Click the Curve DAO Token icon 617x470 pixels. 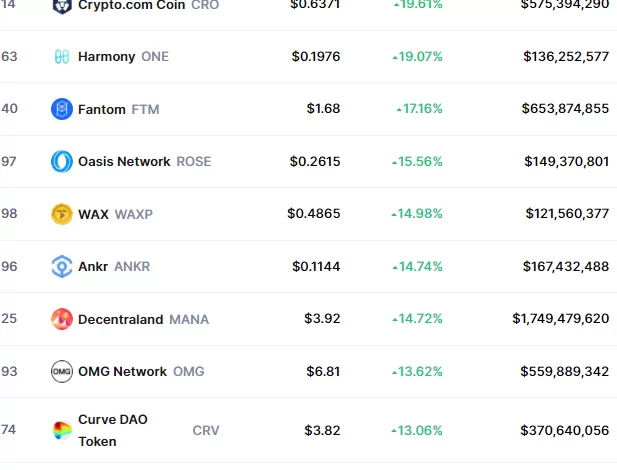(x=62, y=430)
